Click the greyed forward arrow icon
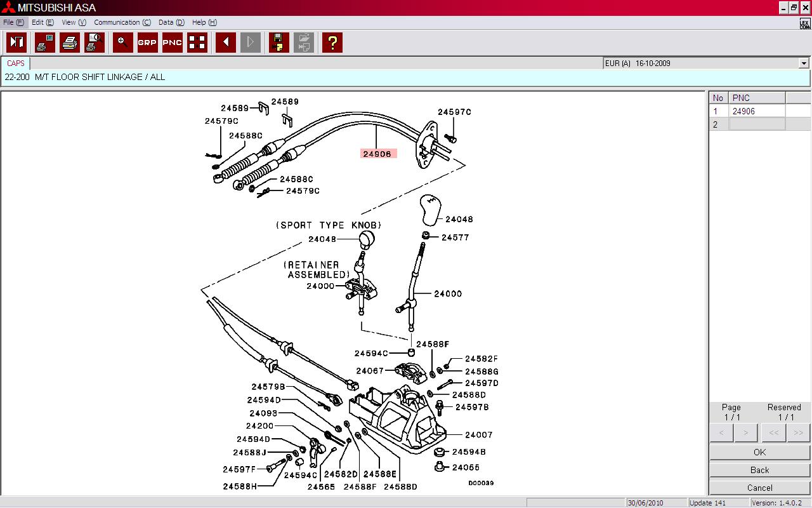The image size is (812, 508). pyautogui.click(x=251, y=43)
